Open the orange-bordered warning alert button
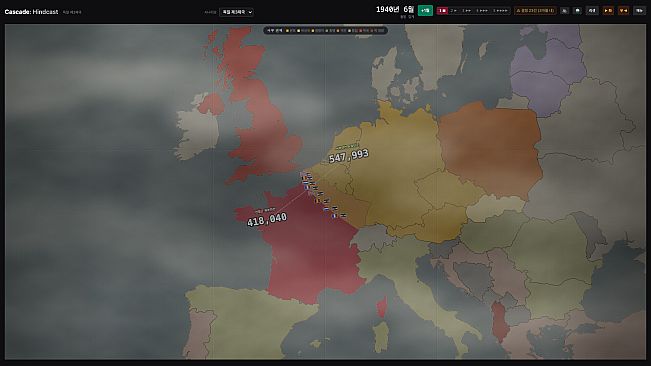Viewport: 651px width, 366px height. (535, 10)
